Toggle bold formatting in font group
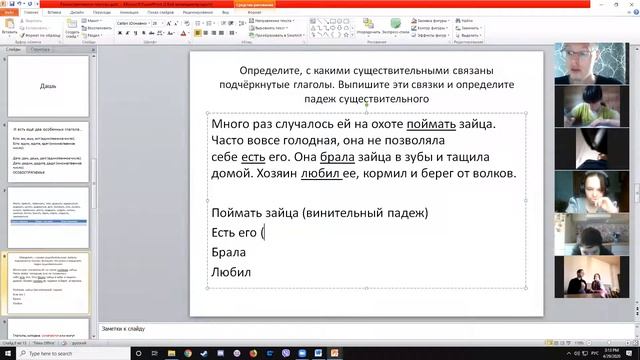Screen dimensions: 640x360 120,33
